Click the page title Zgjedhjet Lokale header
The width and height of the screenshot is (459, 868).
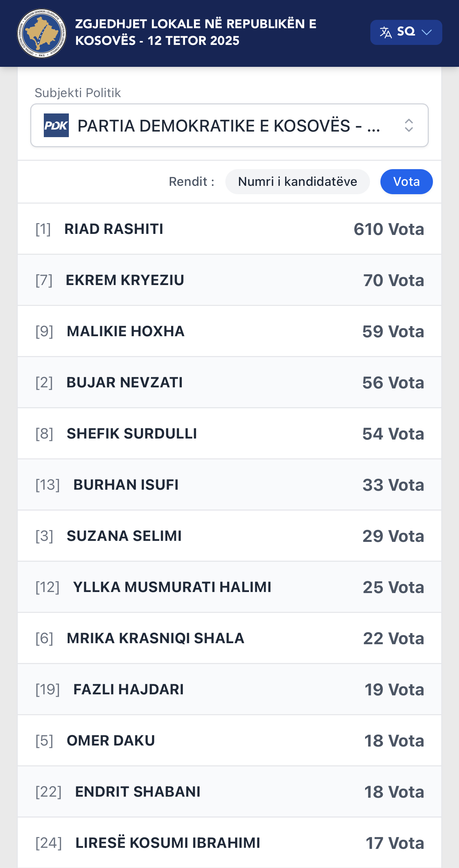click(x=195, y=32)
